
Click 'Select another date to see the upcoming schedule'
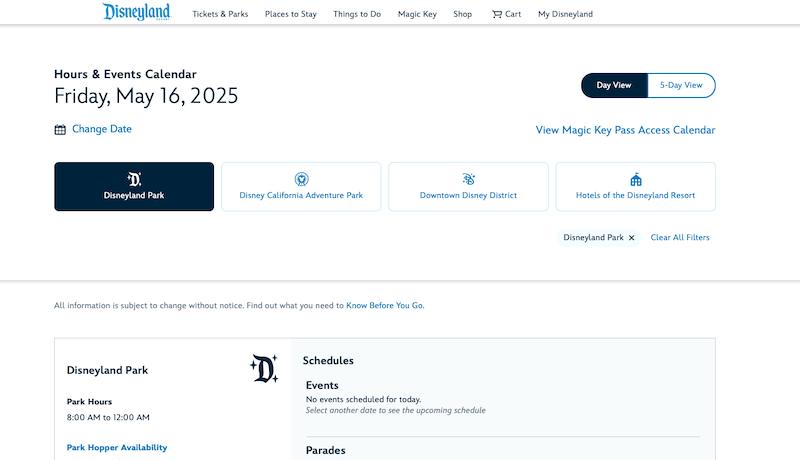(395, 411)
